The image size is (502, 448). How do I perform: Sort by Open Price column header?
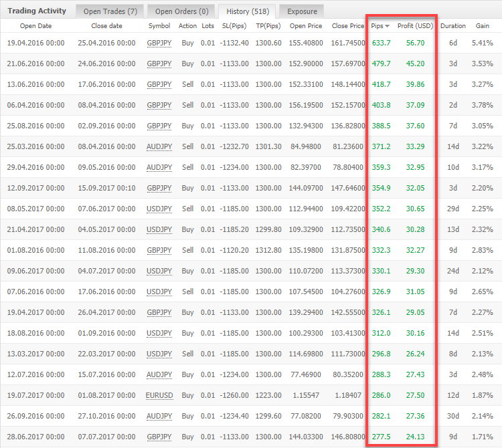[306, 26]
